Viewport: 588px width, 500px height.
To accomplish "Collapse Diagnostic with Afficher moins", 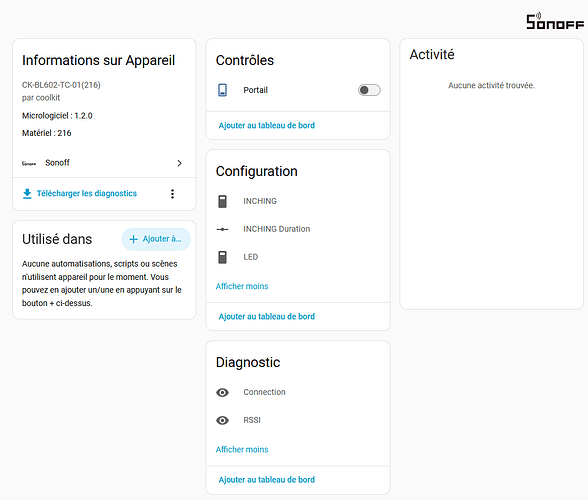I will click(x=242, y=449).
